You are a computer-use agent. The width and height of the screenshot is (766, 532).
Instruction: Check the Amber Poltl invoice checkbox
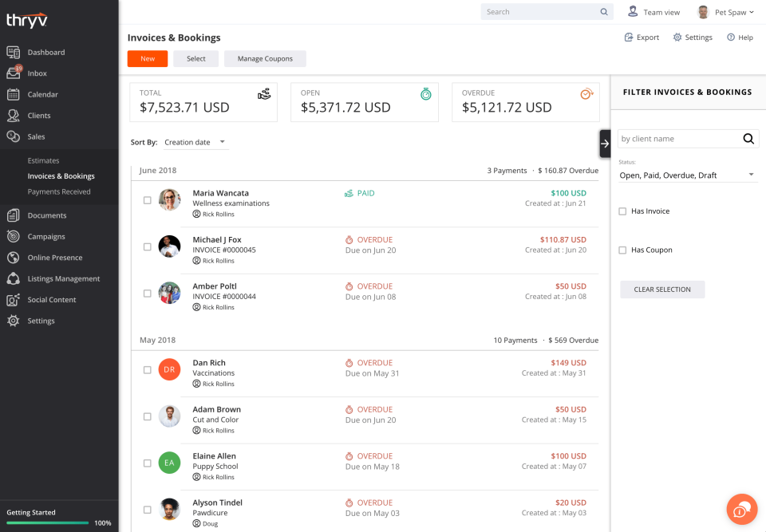(x=147, y=293)
